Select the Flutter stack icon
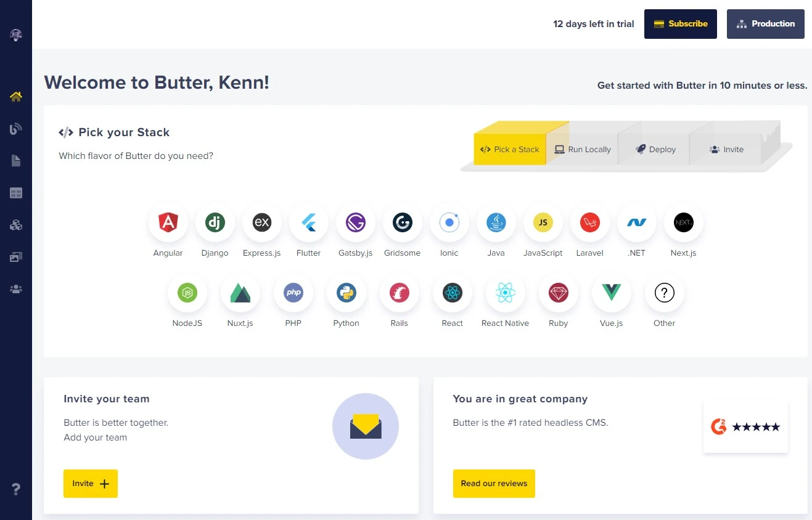Screen dimensions: 812x520 (309, 222)
